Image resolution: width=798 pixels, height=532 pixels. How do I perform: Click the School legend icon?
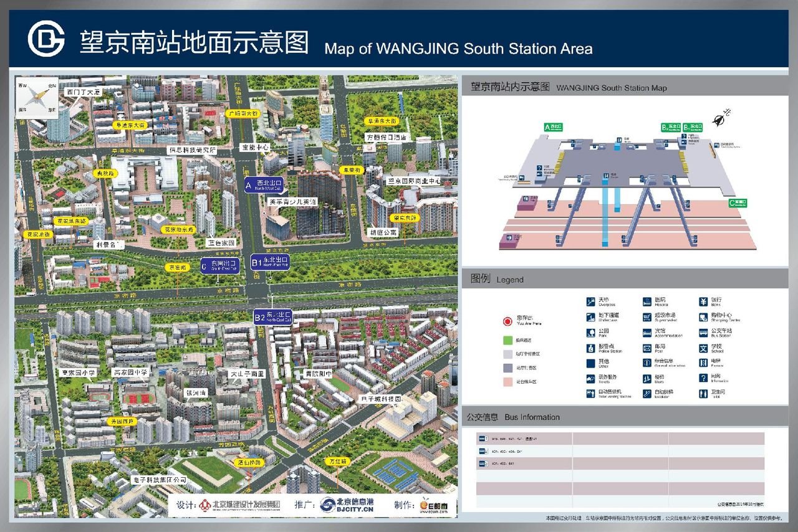[703, 348]
